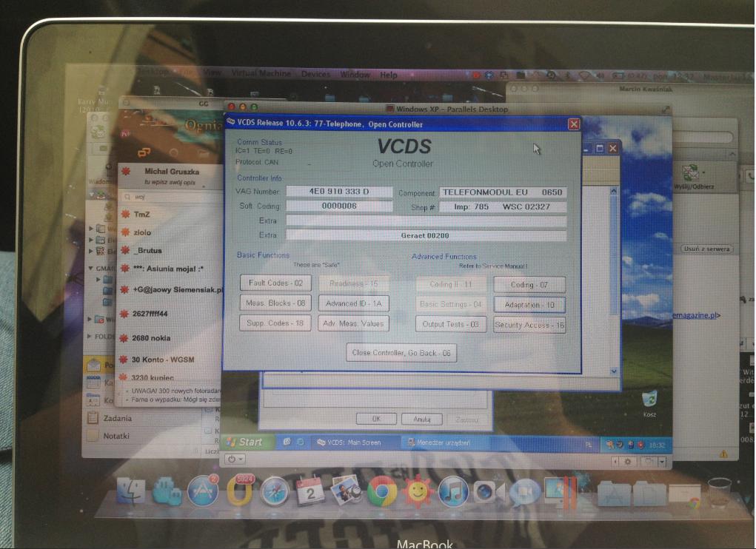Image resolution: width=756 pixels, height=549 pixels.
Task: Open the Devices menu
Action: (316, 74)
